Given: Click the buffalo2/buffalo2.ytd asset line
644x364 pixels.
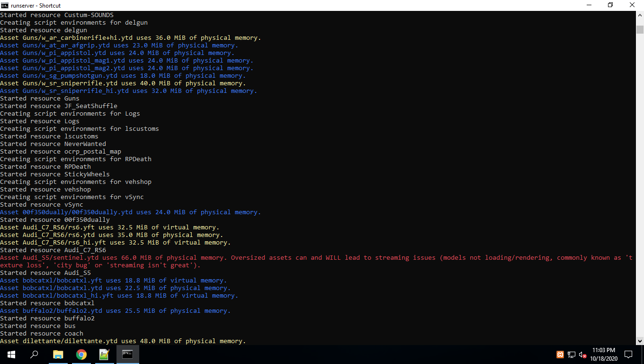Looking at the screenshot, I should pyautogui.click(x=116, y=311).
